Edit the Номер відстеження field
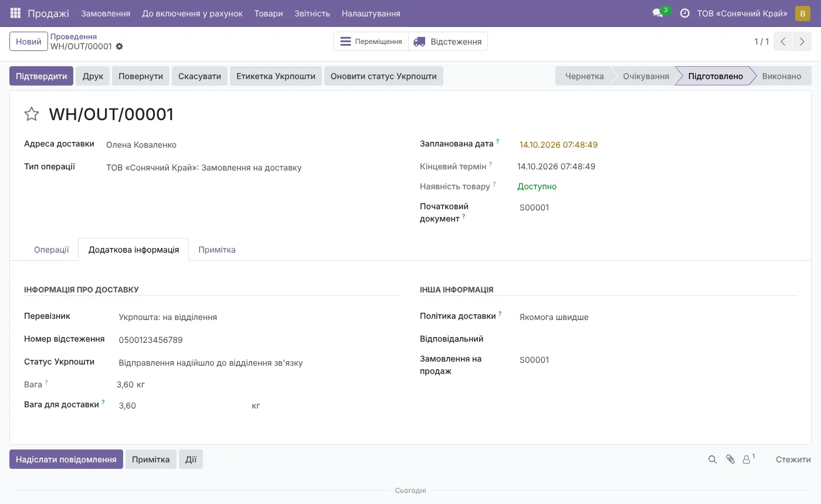Screen dimensions: 821x504 259,340
